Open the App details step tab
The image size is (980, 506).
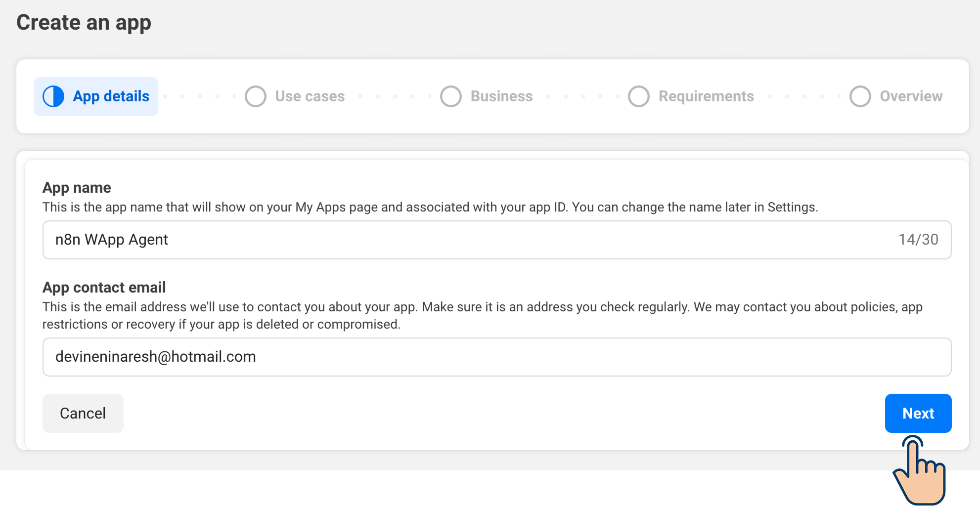point(96,96)
